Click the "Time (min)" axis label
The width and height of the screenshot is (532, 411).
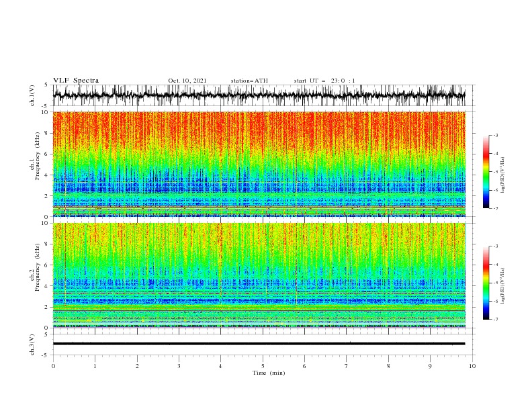269,373
